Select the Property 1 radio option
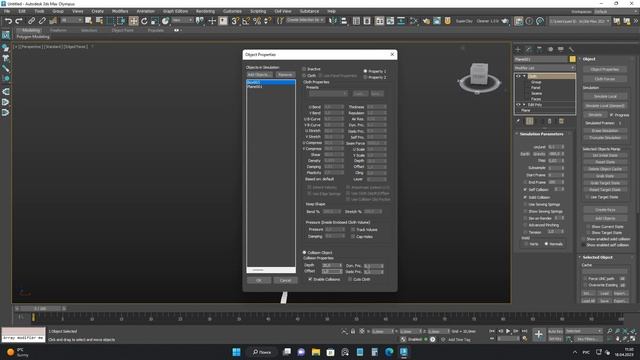 point(365,71)
